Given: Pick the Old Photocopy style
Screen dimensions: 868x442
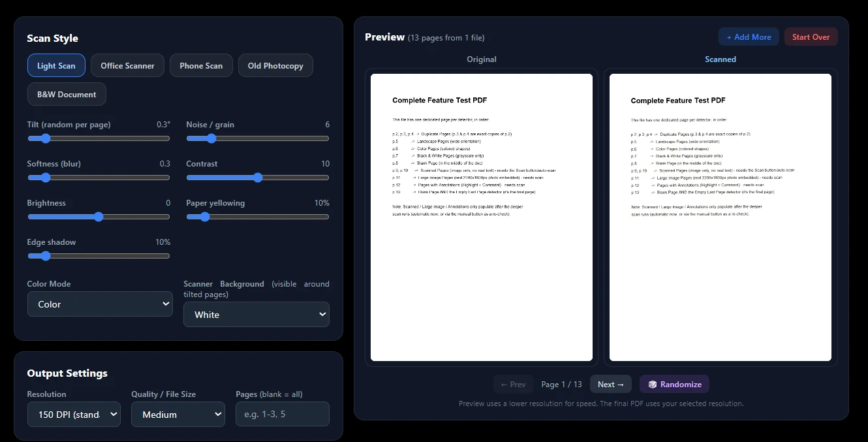Looking at the screenshot, I should click(x=275, y=65).
